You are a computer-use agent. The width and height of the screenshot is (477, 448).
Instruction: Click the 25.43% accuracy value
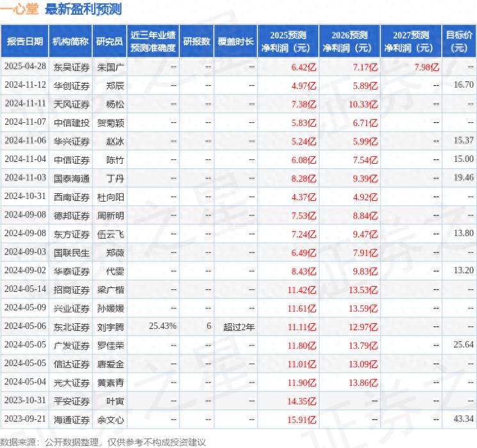coord(163,326)
